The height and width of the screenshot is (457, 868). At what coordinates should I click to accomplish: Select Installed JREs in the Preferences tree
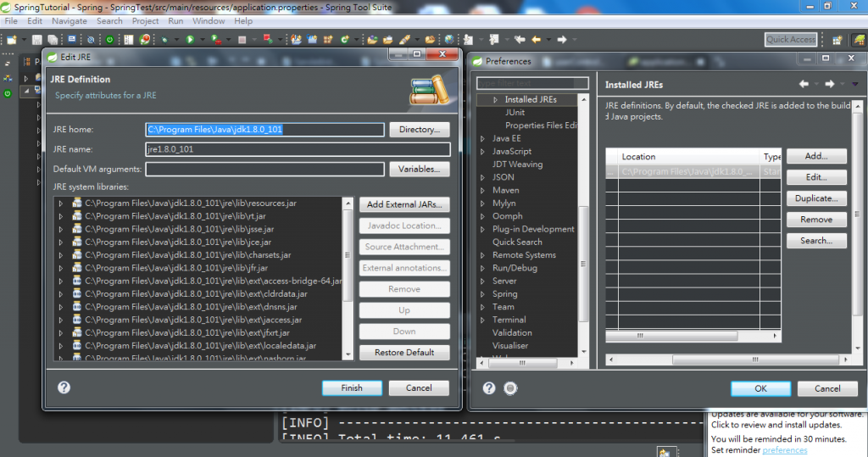531,100
